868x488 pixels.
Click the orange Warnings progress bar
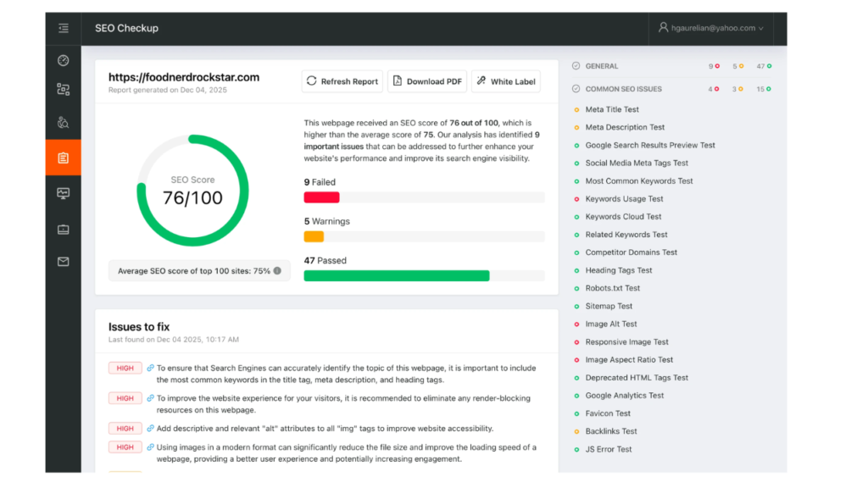pos(314,237)
